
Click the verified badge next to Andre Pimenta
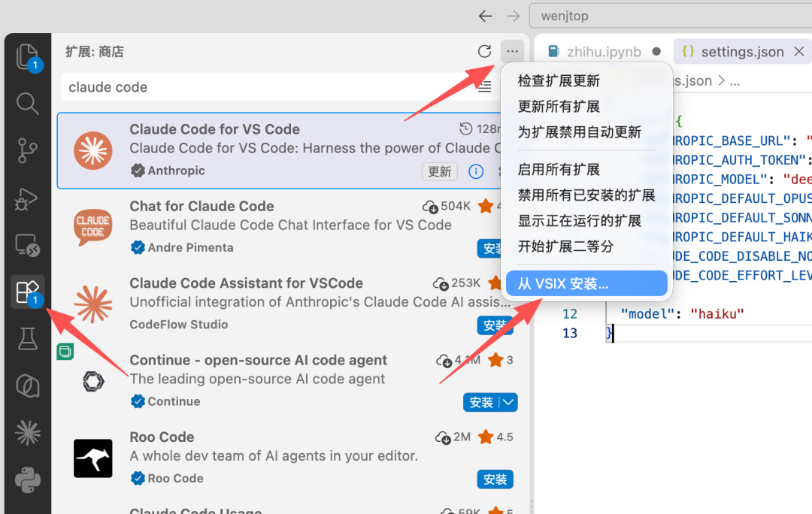click(x=138, y=247)
